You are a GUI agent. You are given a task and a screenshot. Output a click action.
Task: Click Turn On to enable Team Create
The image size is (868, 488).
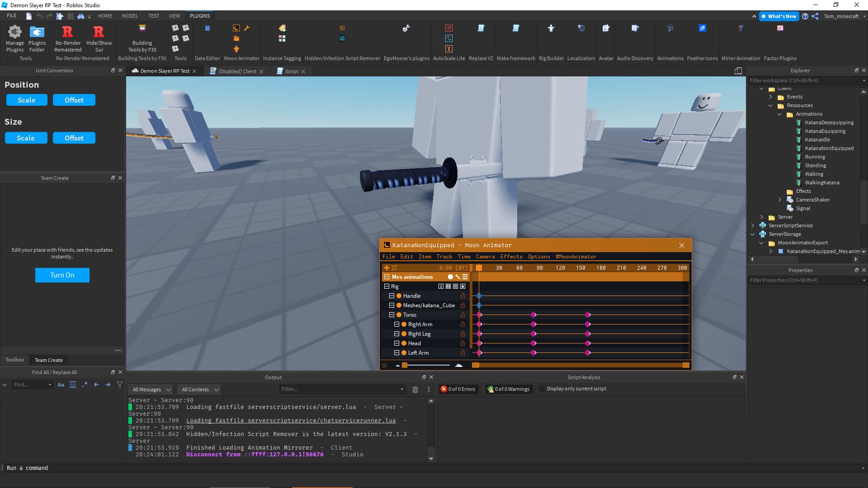pyautogui.click(x=62, y=275)
